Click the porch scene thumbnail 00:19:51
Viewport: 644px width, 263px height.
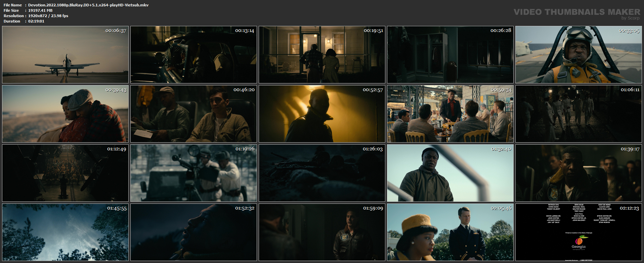(322, 54)
